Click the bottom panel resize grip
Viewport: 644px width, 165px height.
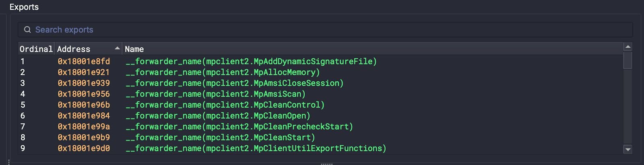326,164
